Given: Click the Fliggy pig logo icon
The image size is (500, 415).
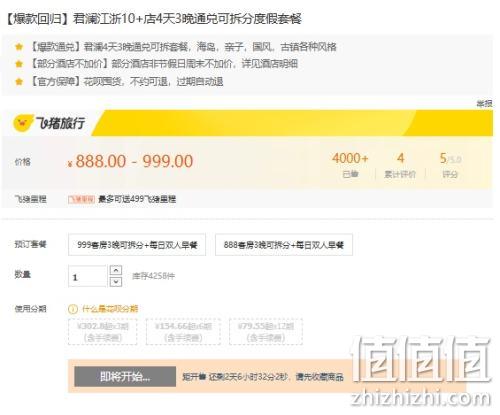Looking at the screenshot, I should coord(23,123).
